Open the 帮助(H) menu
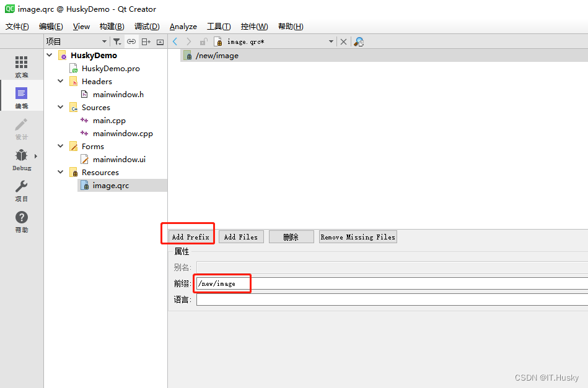The height and width of the screenshot is (388, 588). pyautogui.click(x=291, y=27)
